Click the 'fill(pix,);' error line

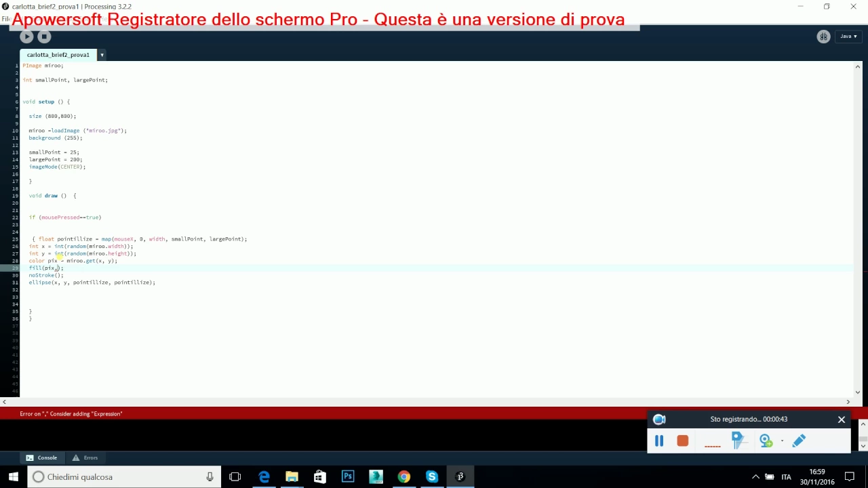[46, 268]
